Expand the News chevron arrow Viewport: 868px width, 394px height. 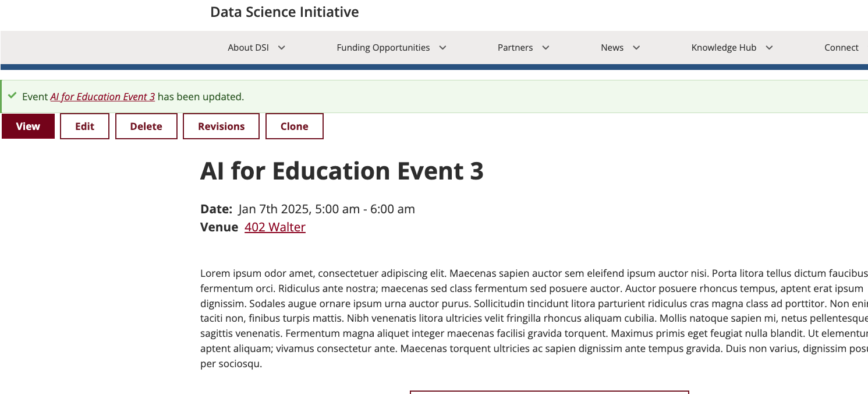pyautogui.click(x=636, y=48)
